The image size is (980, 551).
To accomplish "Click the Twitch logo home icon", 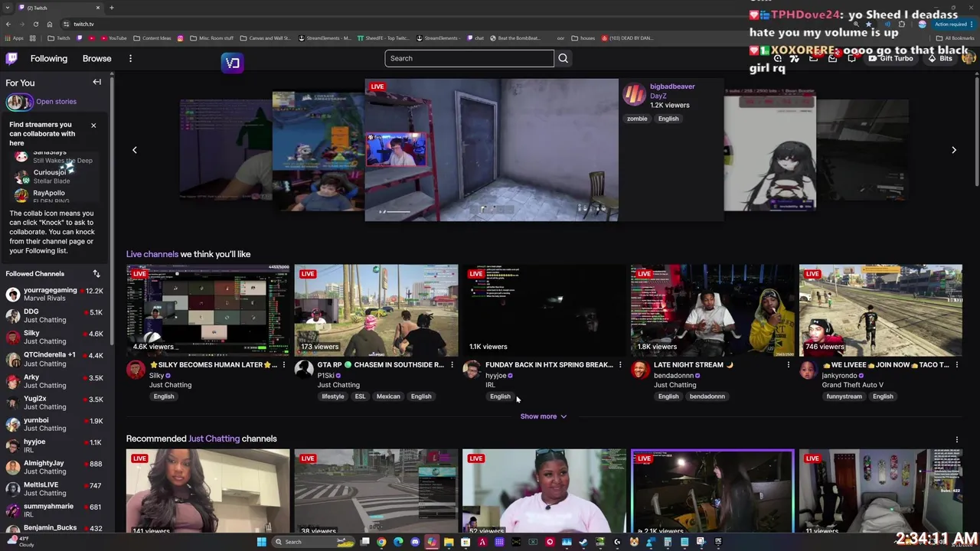I will [11, 58].
